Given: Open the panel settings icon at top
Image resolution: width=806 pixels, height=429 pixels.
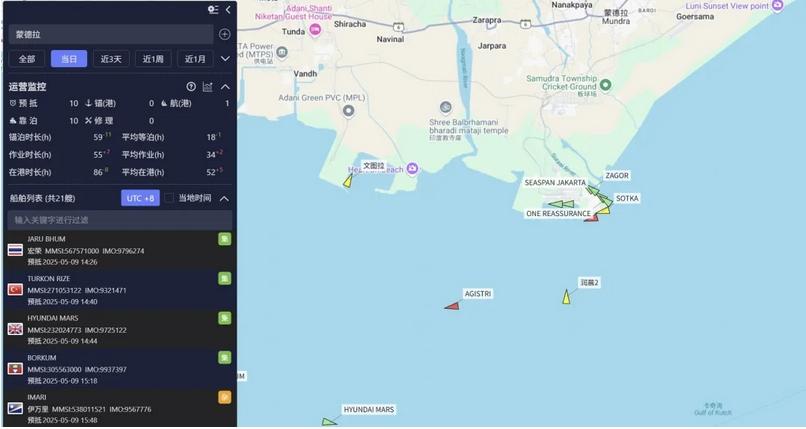Looking at the screenshot, I should [x=213, y=9].
